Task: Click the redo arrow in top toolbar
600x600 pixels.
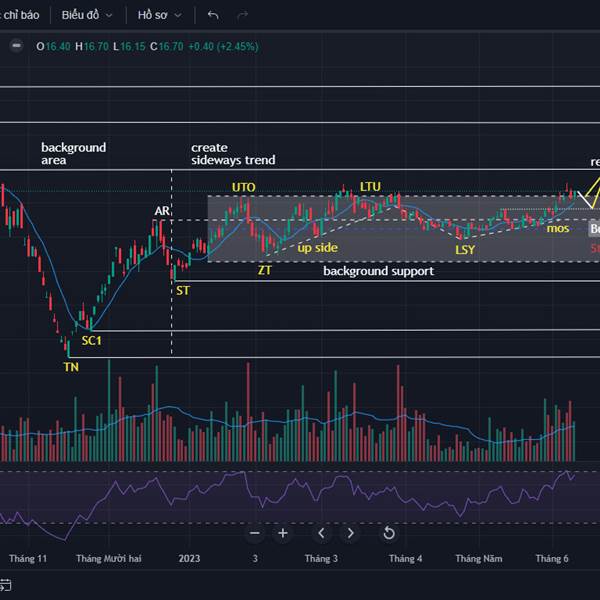Action: click(242, 15)
